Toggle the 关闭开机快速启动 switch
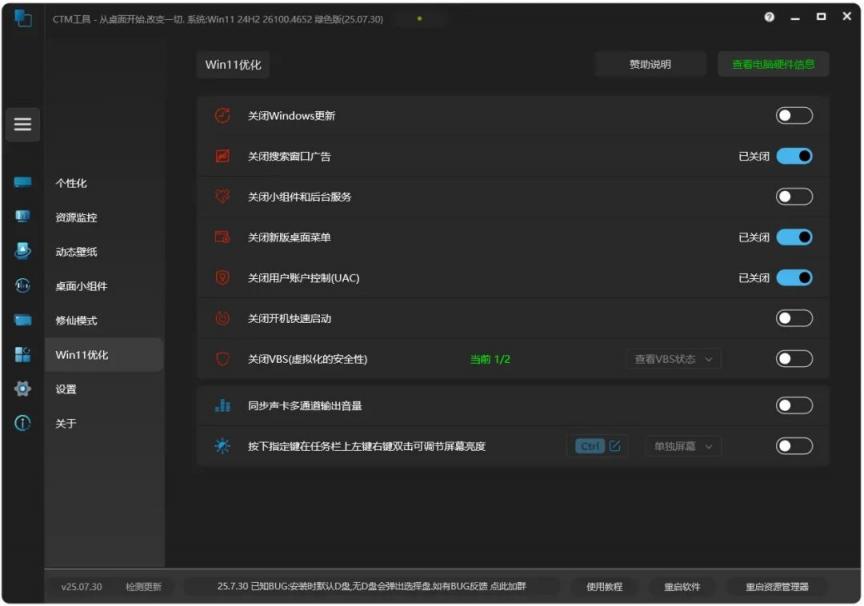This screenshot has height=606, width=864. (x=794, y=318)
